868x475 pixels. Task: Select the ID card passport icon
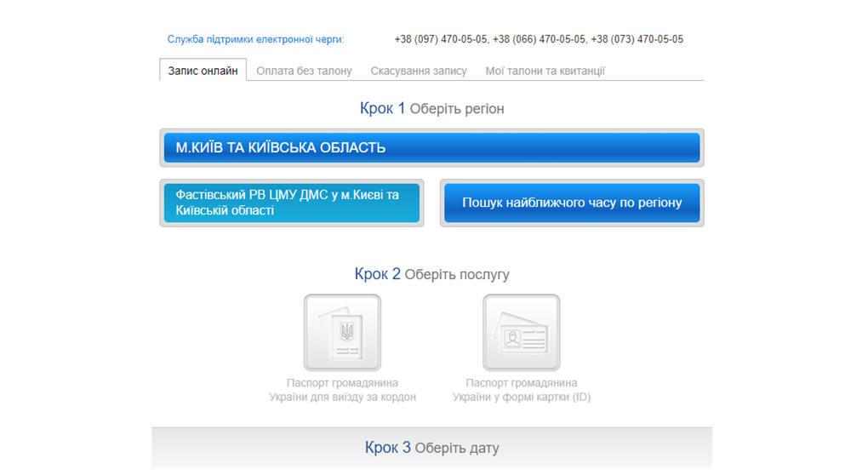521,332
